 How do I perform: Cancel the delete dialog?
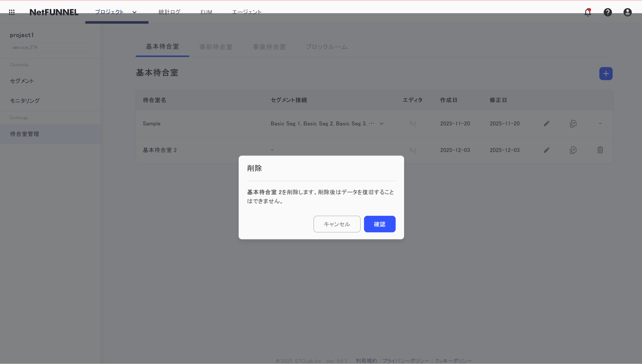click(x=337, y=224)
